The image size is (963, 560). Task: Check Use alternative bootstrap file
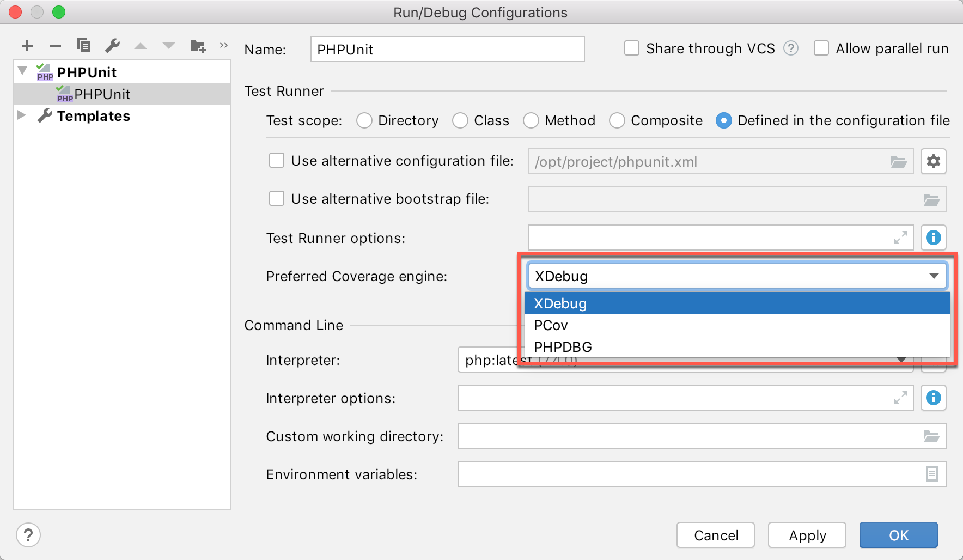click(277, 198)
